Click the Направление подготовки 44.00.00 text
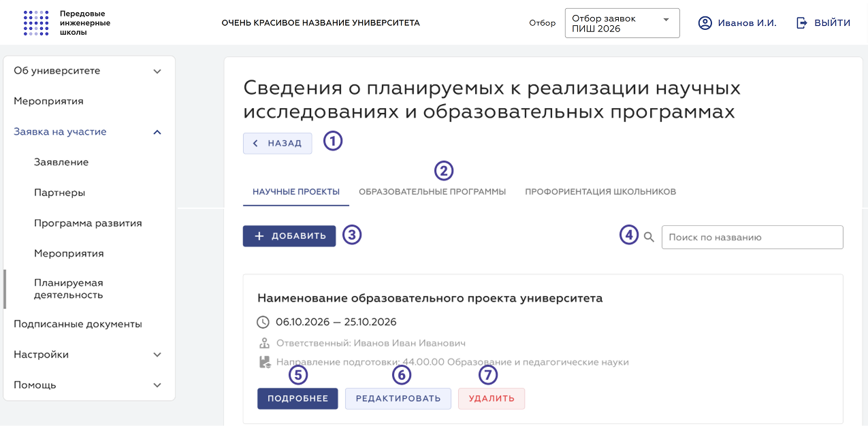The image size is (868, 426). (453, 362)
